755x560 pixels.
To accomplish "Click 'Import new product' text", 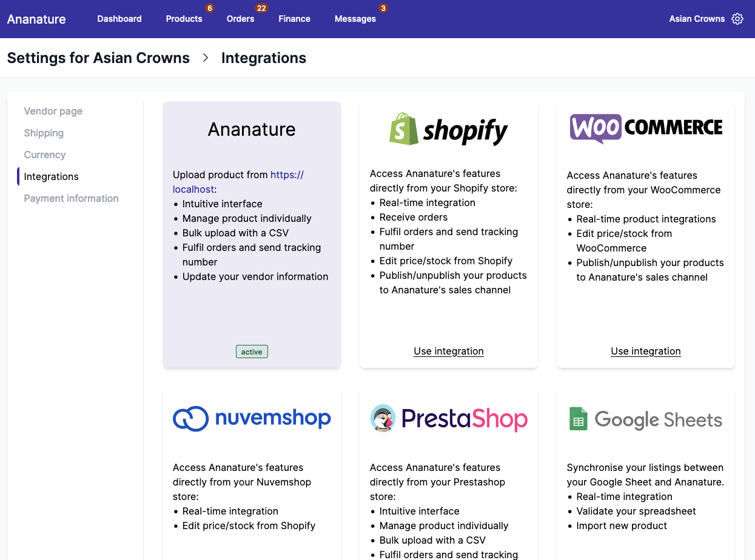I will pos(622,525).
